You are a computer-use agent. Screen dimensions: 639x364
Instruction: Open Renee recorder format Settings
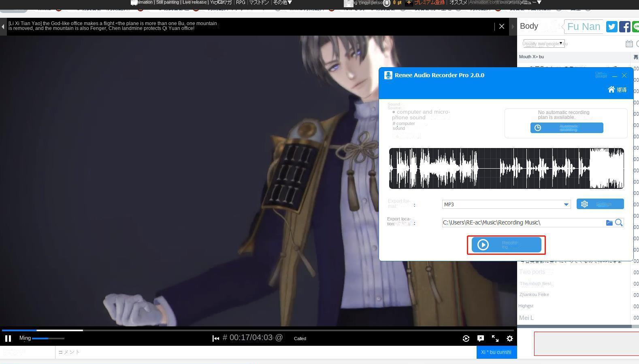coord(600,204)
